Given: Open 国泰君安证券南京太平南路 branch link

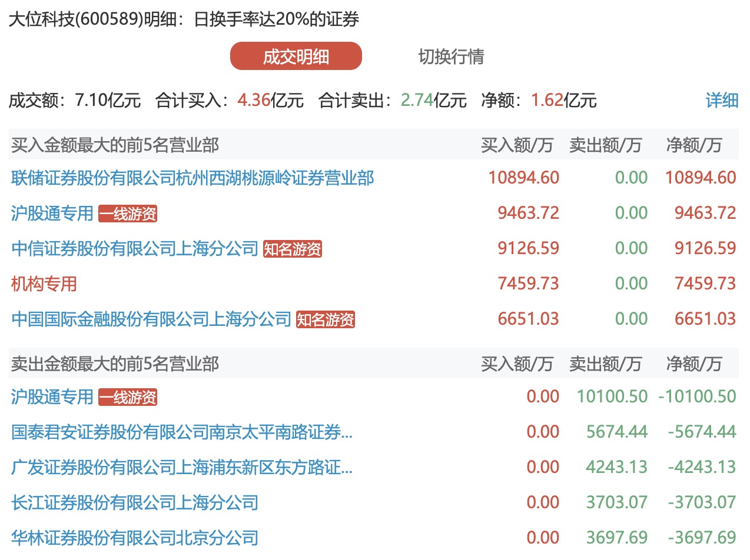Looking at the screenshot, I should 182,432.
